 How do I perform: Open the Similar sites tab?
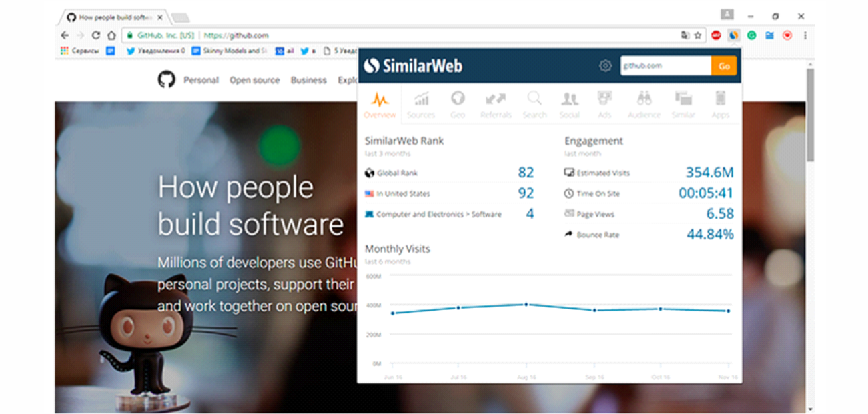(683, 105)
